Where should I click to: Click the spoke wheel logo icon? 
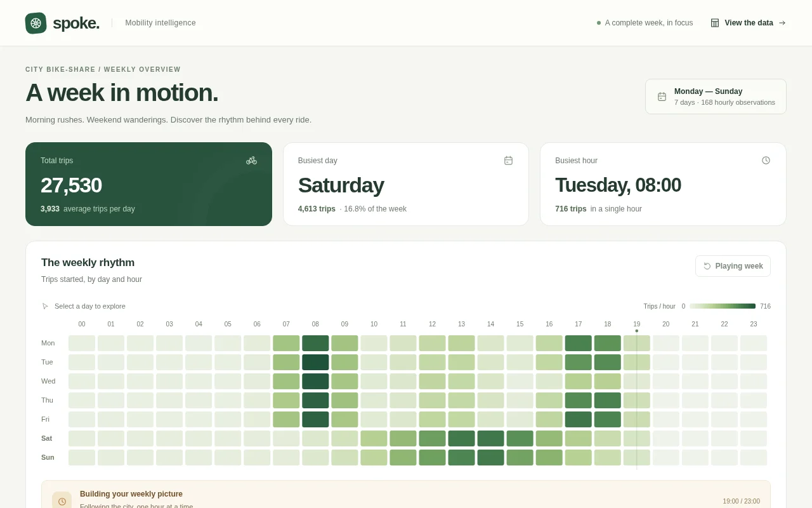pos(36,23)
